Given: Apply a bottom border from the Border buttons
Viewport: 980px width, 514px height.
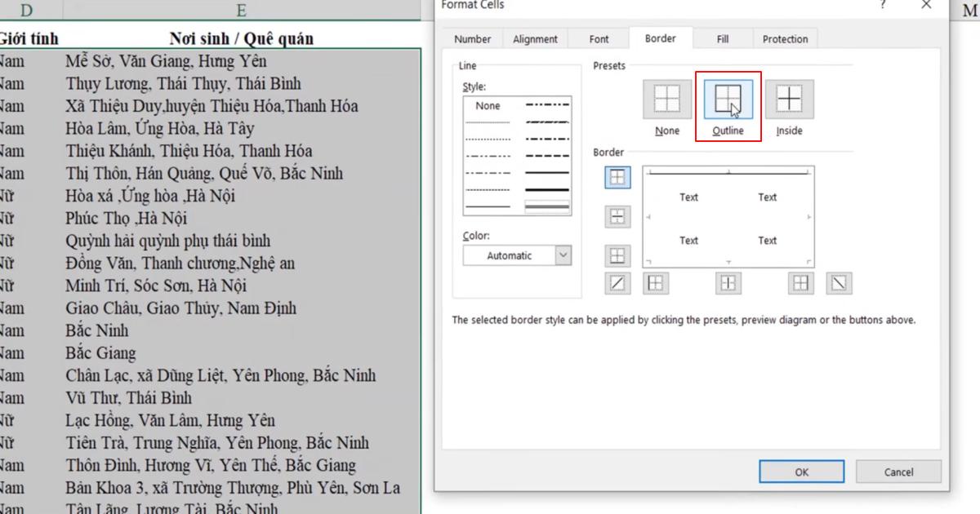Looking at the screenshot, I should coord(617,255).
